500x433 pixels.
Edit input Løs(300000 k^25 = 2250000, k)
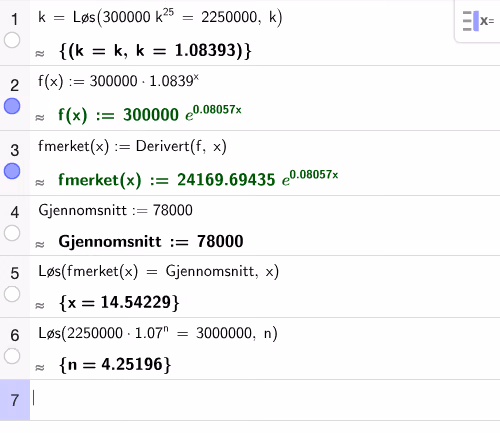(160, 17)
